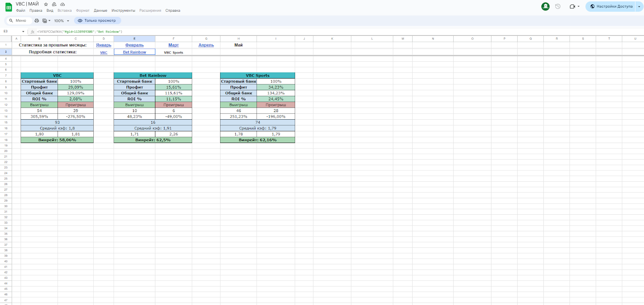Click the Только просмотр view-only button
The image size is (644, 305).
[x=97, y=21]
